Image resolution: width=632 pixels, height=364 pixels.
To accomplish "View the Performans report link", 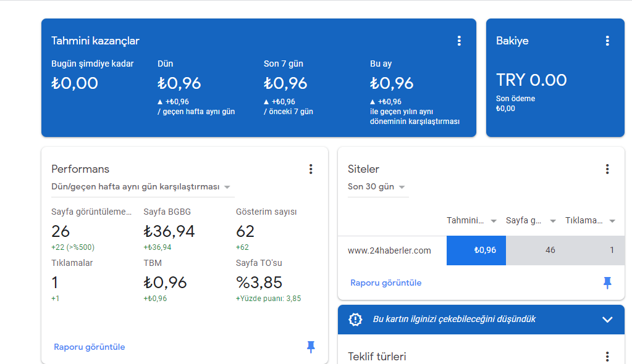I will (x=90, y=347).
